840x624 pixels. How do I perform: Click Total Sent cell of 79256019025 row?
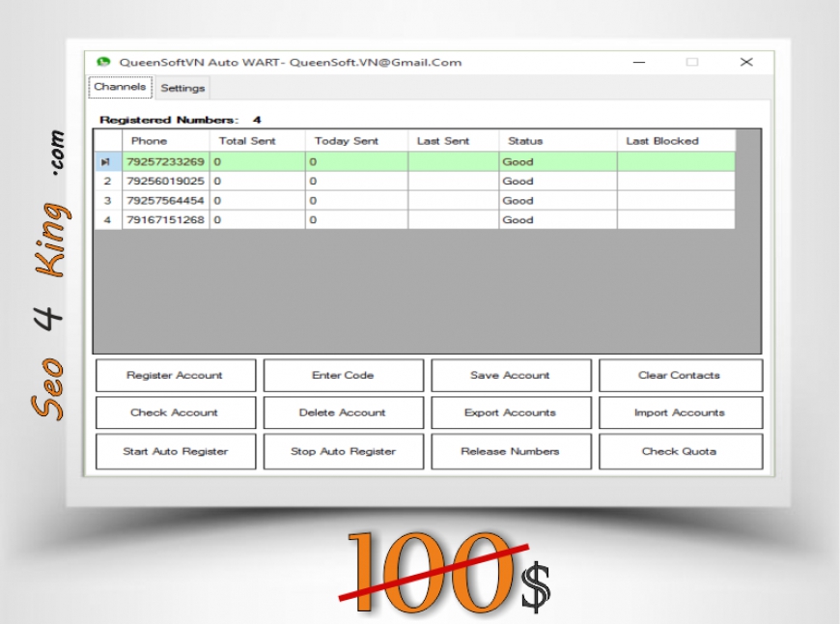pos(257,182)
